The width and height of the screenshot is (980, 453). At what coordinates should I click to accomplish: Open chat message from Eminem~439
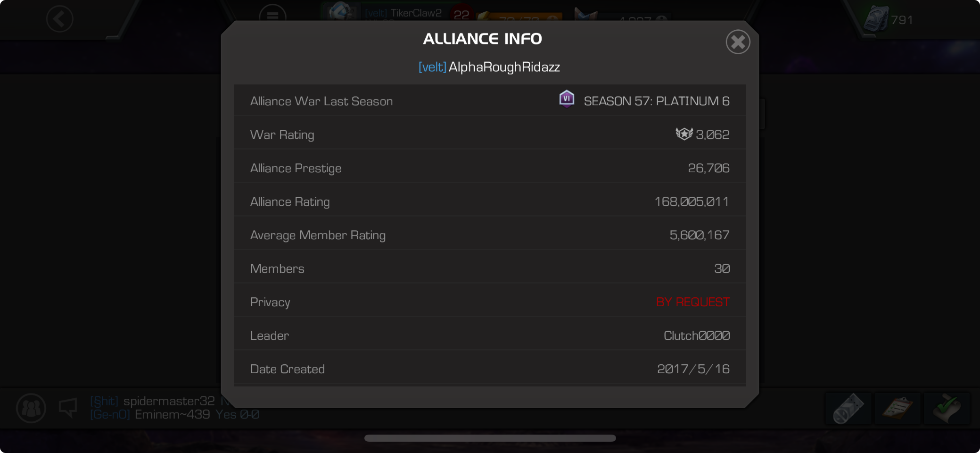(174, 414)
